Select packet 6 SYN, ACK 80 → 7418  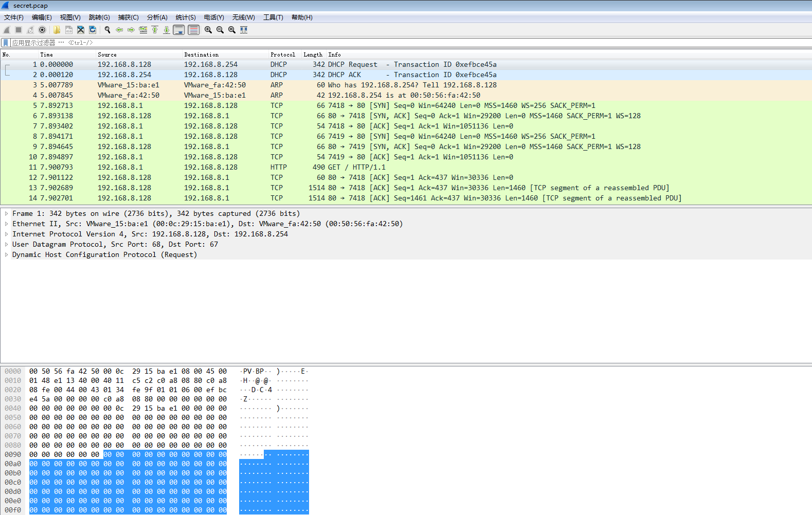pos(406,116)
